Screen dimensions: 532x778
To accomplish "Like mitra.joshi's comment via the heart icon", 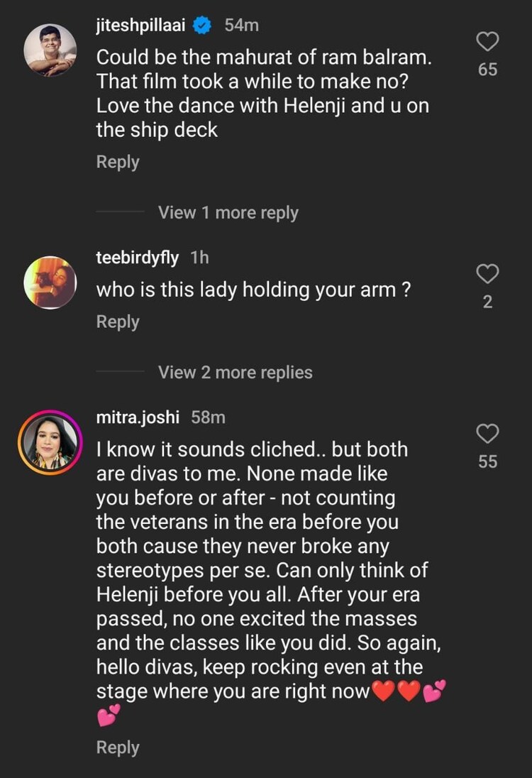I will pyautogui.click(x=487, y=434).
